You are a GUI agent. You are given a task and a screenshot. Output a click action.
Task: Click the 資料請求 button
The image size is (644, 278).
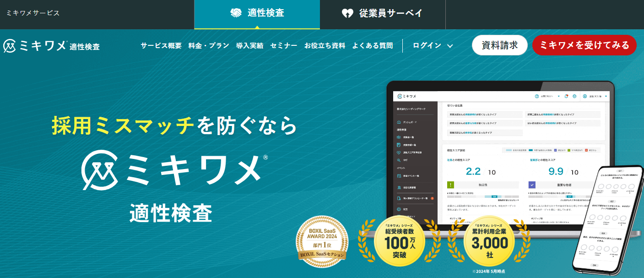click(500, 45)
